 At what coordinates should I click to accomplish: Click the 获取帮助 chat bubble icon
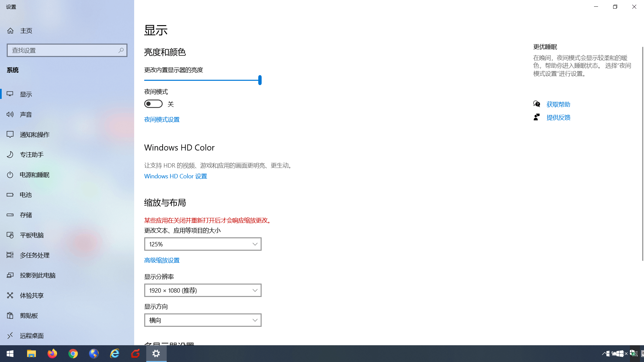point(537,104)
